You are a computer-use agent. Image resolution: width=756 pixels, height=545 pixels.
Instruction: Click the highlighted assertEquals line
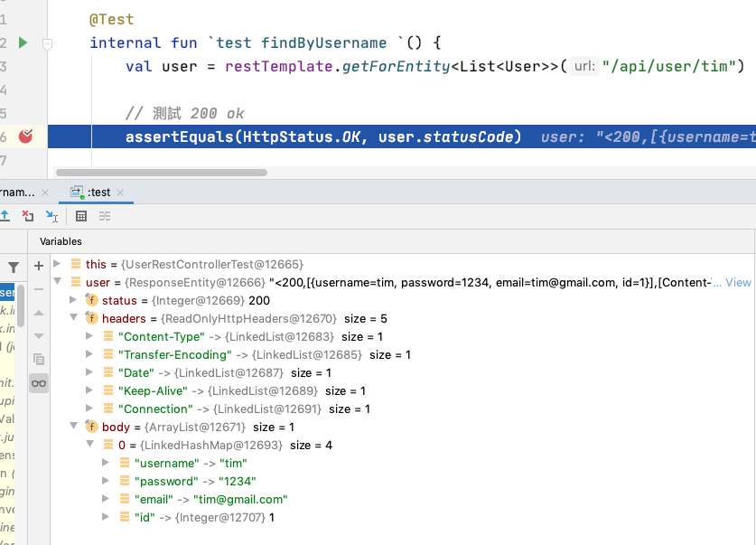coord(402,136)
